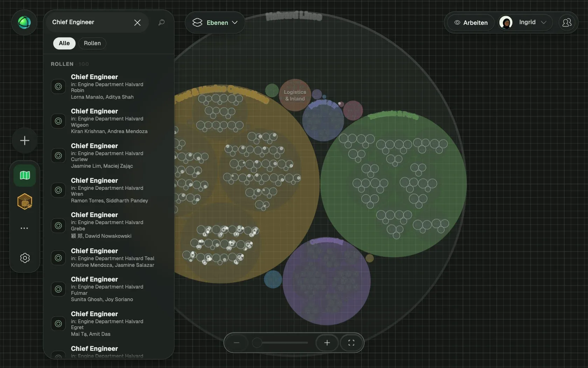The width and height of the screenshot is (588, 368).
Task: Open the settings gear icon
Action: 25,258
